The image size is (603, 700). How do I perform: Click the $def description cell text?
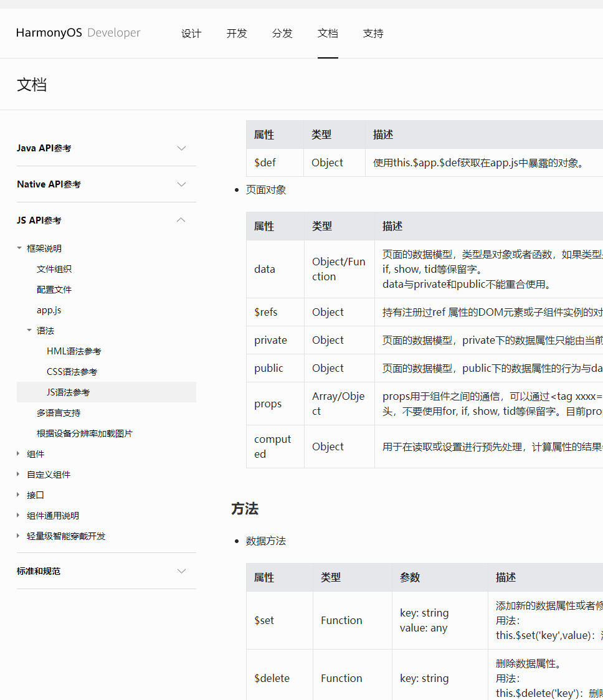pyautogui.click(x=479, y=163)
